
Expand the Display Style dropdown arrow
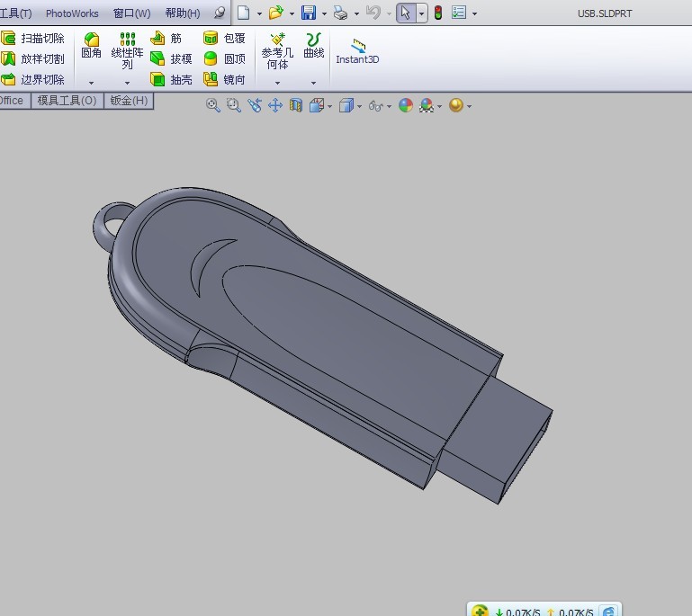tap(359, 106)
